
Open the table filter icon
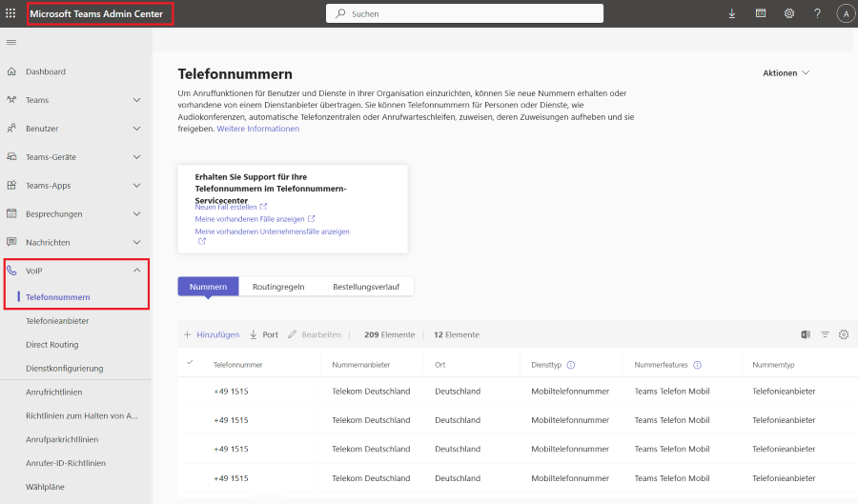[825, 334]
